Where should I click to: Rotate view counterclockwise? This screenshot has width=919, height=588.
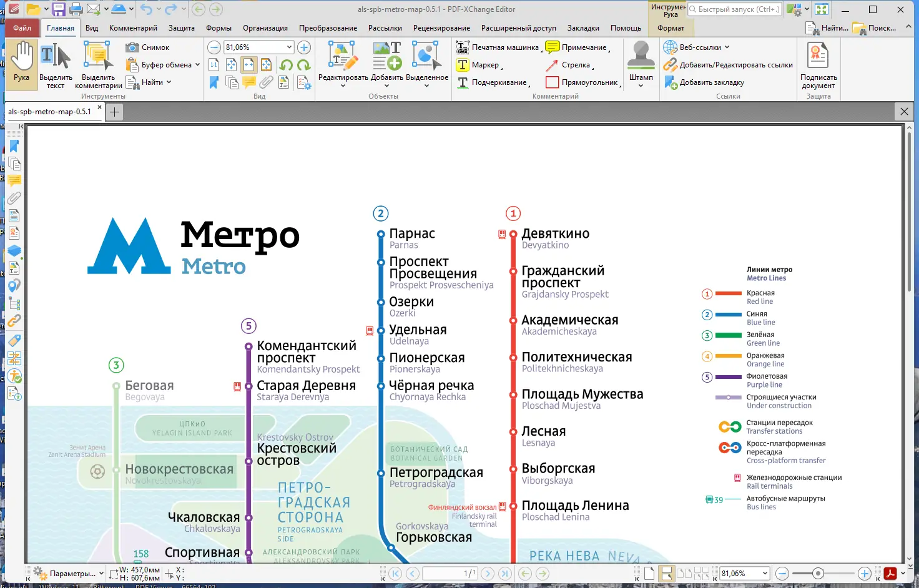(286, 65)
